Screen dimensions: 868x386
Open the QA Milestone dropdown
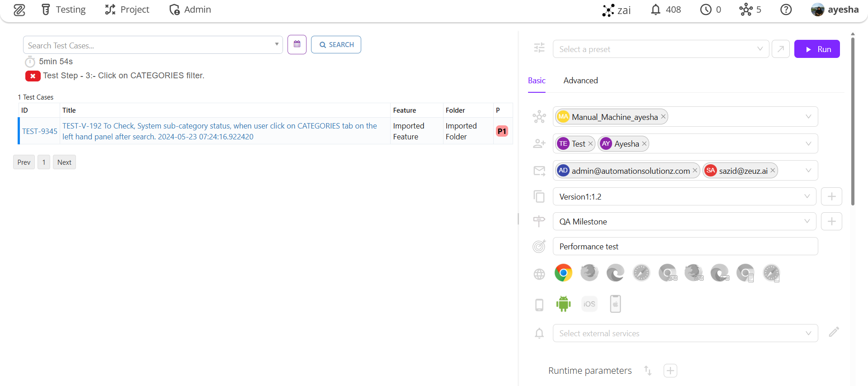(684, 222)
